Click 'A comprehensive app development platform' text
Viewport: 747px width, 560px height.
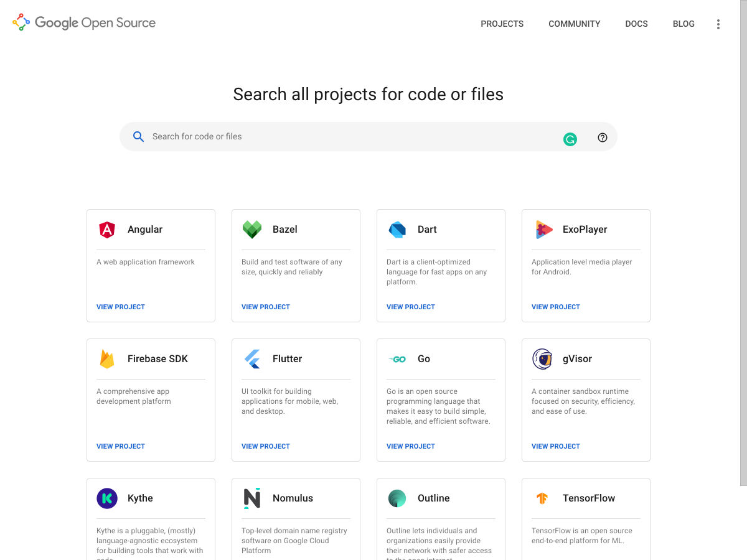(134, 396)
